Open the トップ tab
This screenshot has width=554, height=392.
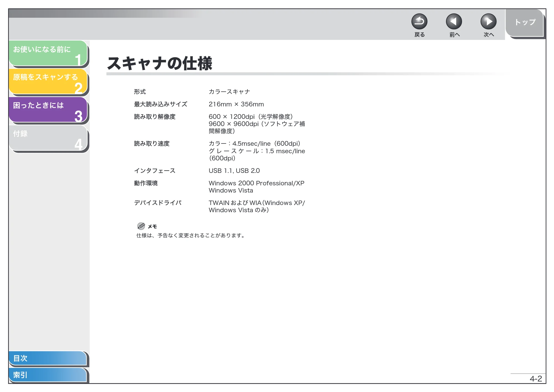(525, 23)
